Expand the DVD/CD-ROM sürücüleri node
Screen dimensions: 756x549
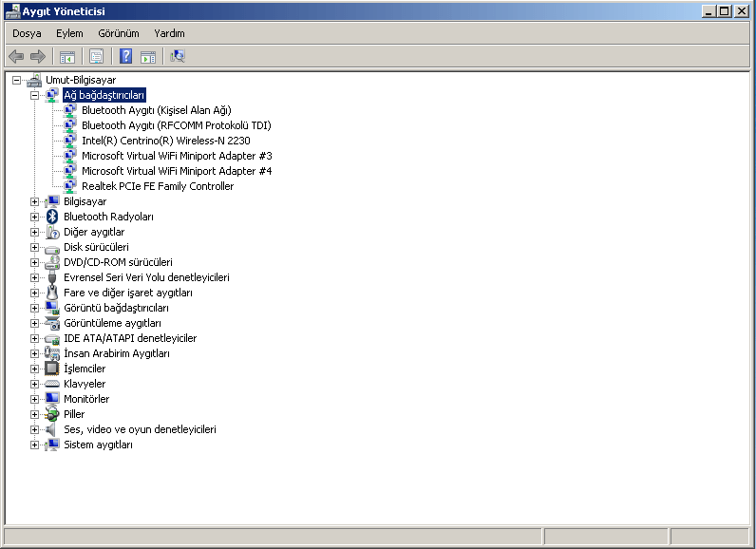pos(35,263)
